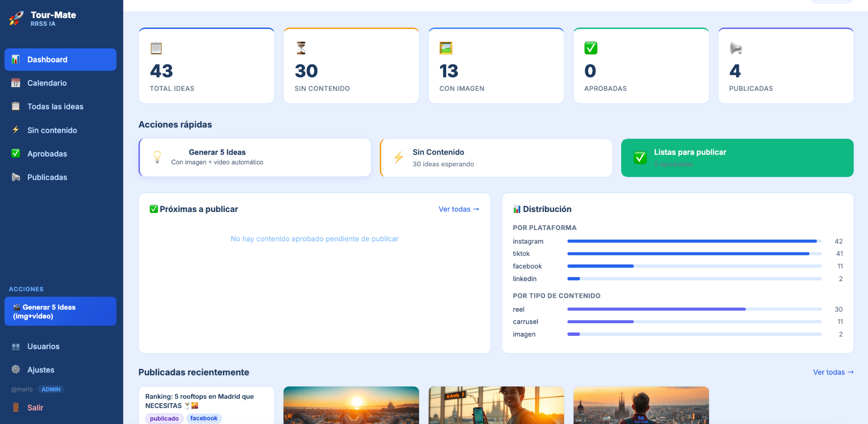
Task: Click the ADMIN badge next to @mario
Action: coord(51,389)
